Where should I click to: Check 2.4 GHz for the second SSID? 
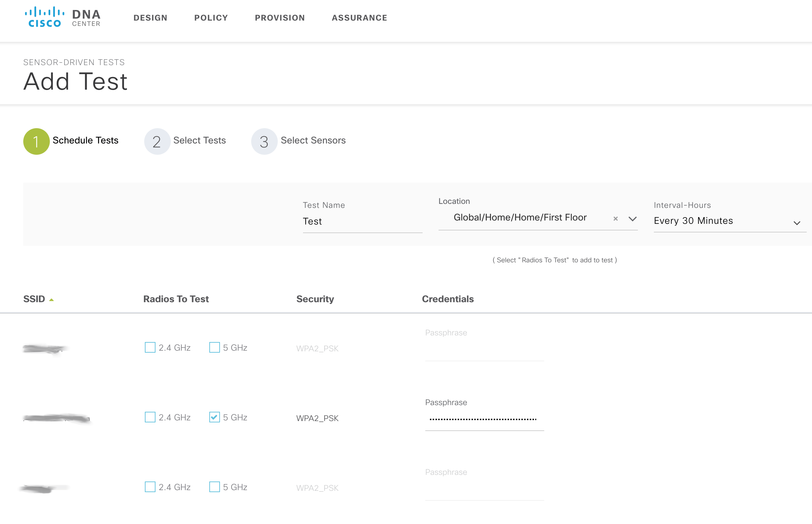click(150, 417)
